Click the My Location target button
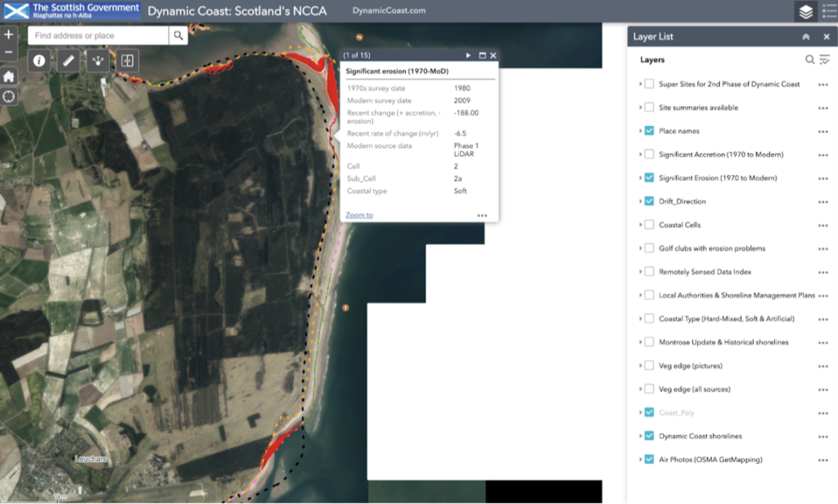 tap(9, 97)
